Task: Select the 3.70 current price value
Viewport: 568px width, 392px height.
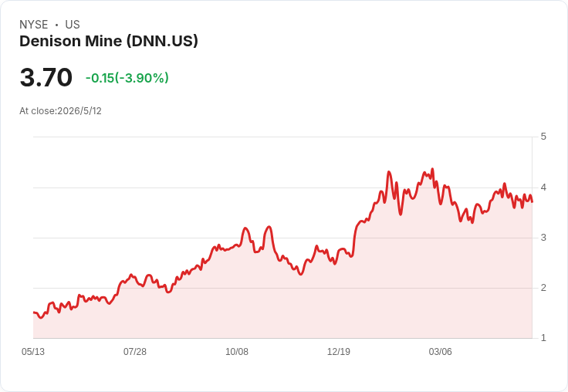Action: point(46,77)
